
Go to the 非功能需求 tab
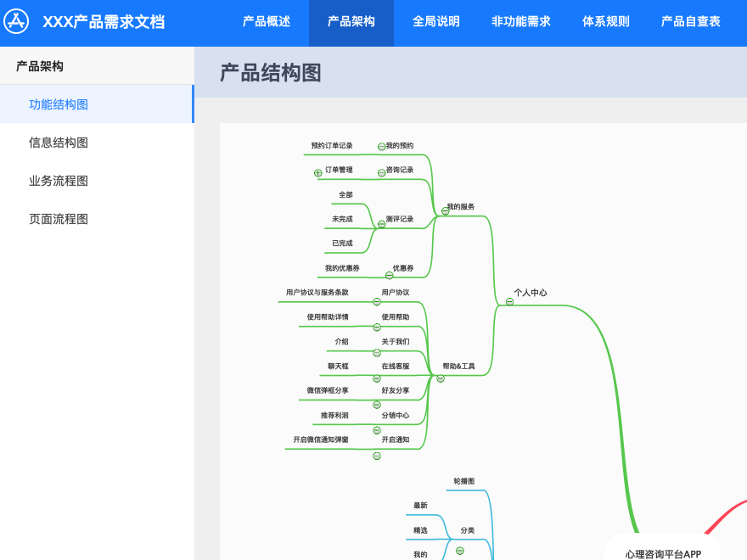point(520,21)
